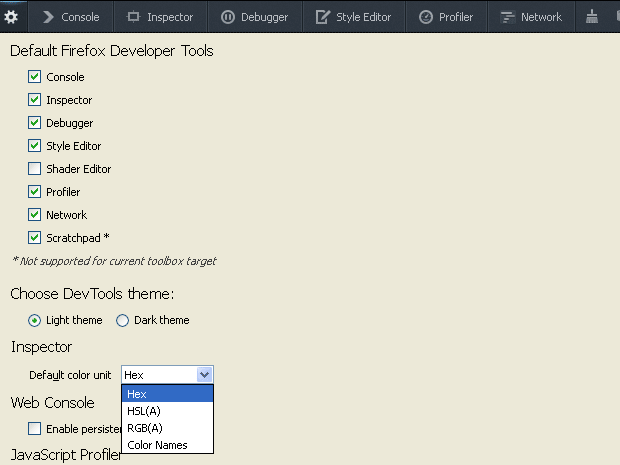Open the Profiler tab

[x=446, y=17]
